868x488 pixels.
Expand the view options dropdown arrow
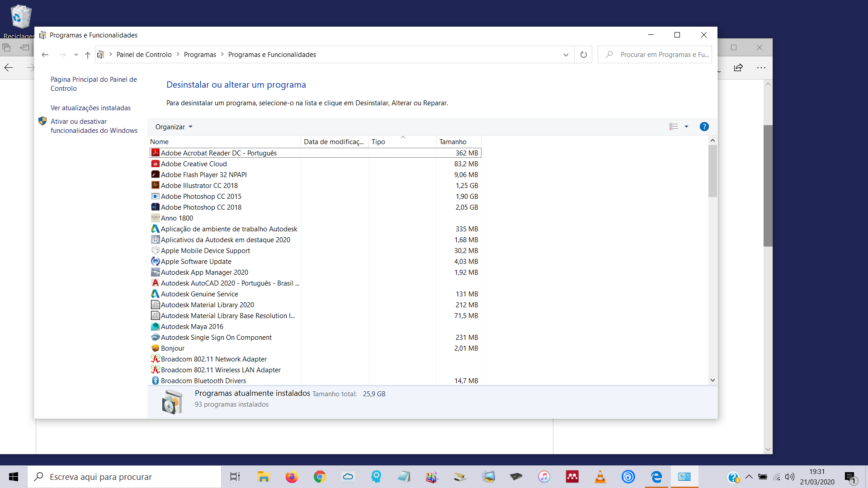click(686, 127)
